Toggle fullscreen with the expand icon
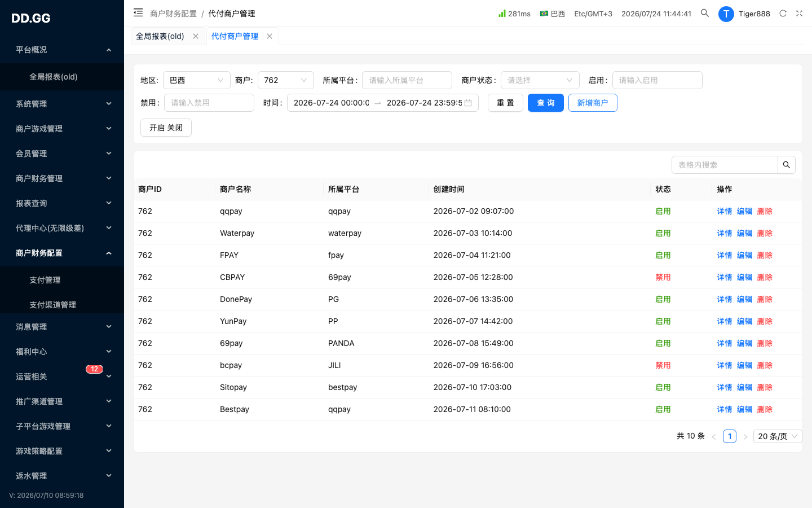This screenshot has width=812, height=508. tap(799, 14)
